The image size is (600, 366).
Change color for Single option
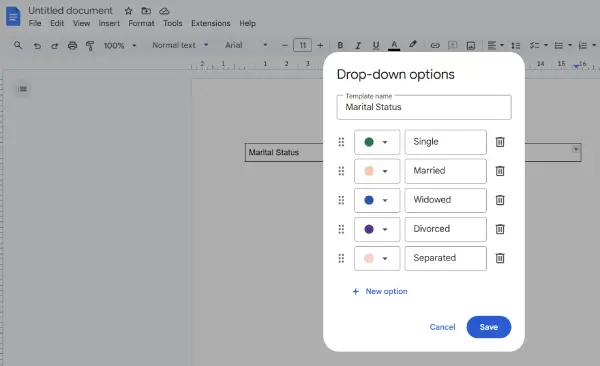coord(377,142)
